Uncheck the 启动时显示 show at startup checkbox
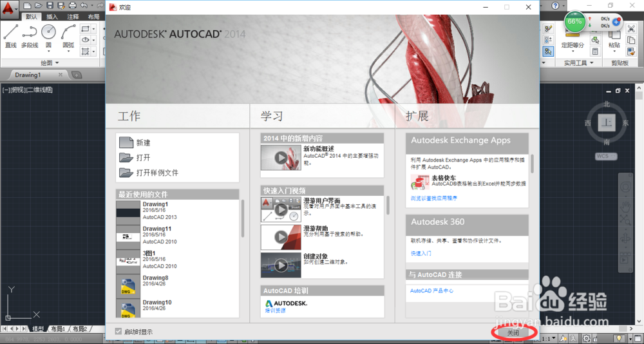Image resolution: width=644 pixels, height=344 pixels. tap(118, 331)
